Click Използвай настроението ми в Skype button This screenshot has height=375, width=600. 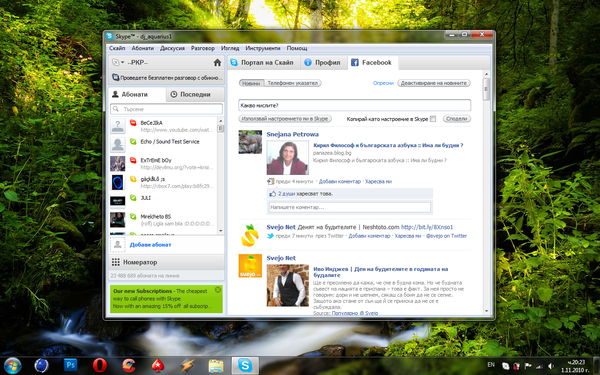click(x=285, y=119)
